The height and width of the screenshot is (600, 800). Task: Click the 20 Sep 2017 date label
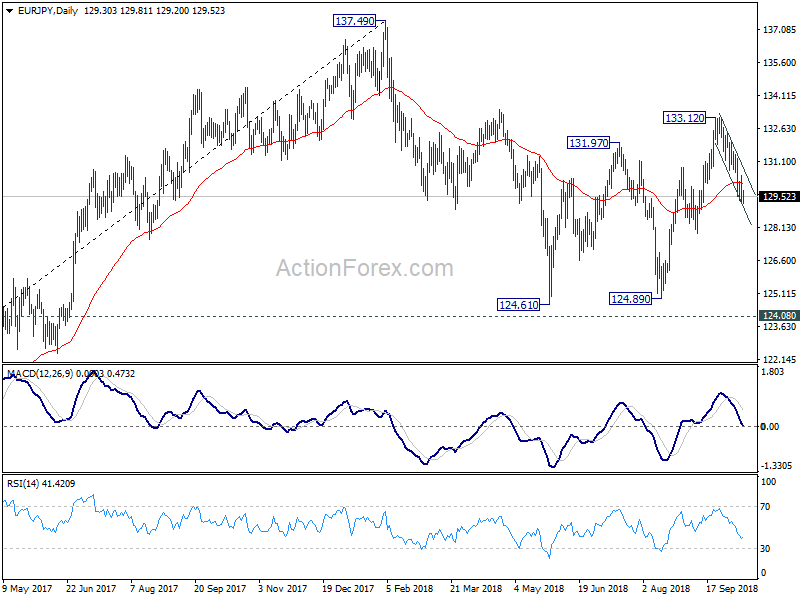coord(220,589)
